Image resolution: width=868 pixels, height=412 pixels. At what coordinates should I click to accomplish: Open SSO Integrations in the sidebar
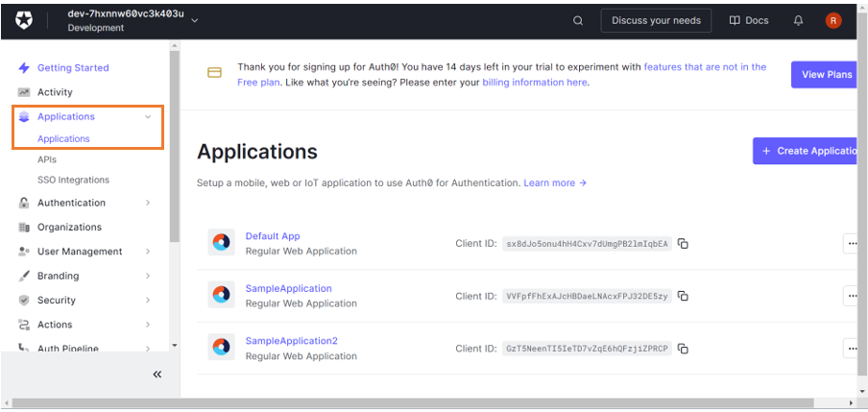[73, 180]
